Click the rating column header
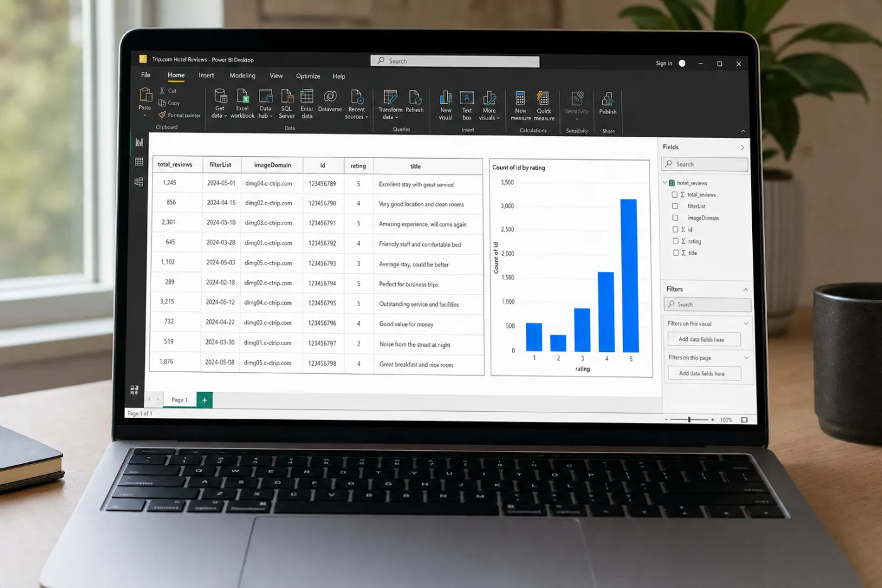 [x=358, y=166]
